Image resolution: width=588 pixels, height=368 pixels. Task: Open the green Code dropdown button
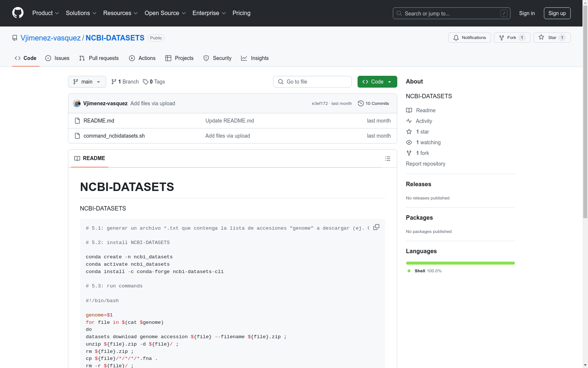pos(377,82)
